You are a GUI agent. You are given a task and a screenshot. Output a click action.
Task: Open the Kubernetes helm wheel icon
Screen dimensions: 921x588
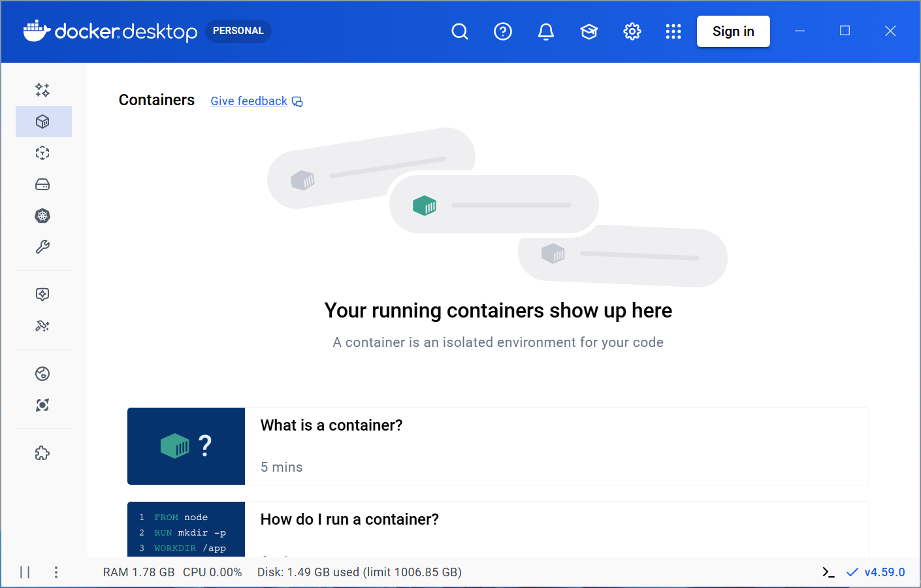[x=42, y=216]
